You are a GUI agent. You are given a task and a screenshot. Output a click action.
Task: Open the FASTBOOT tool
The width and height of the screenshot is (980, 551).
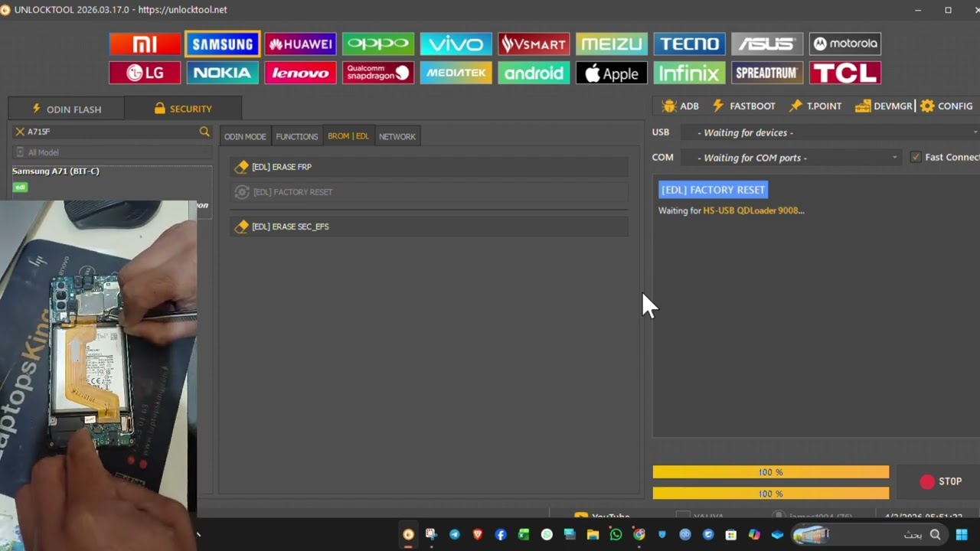[743, 106]
